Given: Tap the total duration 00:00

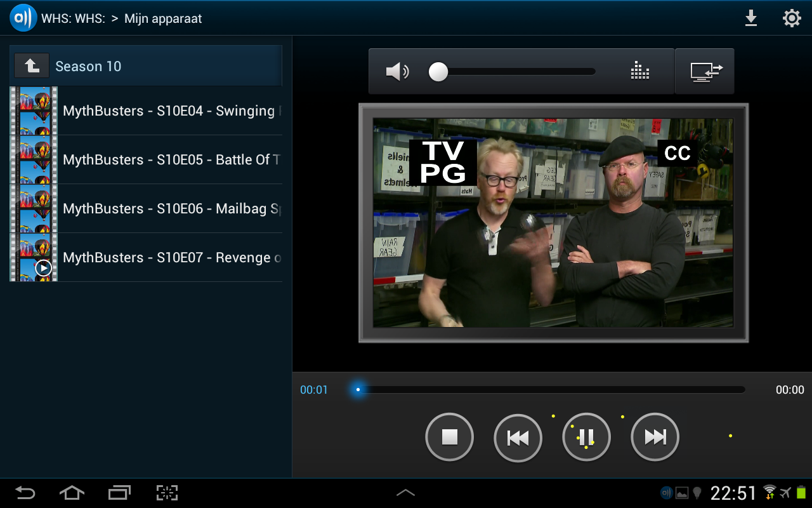Looking at the screenshot, I should [790, 390].
